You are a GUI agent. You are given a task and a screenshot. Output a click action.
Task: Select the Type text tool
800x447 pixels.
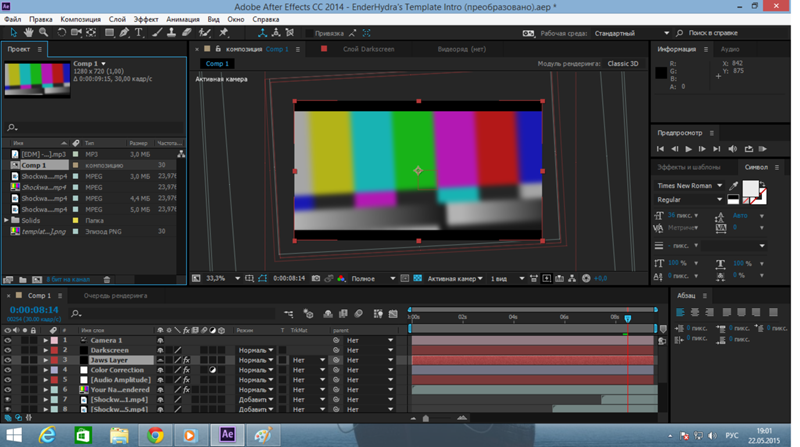click(138, 33)
